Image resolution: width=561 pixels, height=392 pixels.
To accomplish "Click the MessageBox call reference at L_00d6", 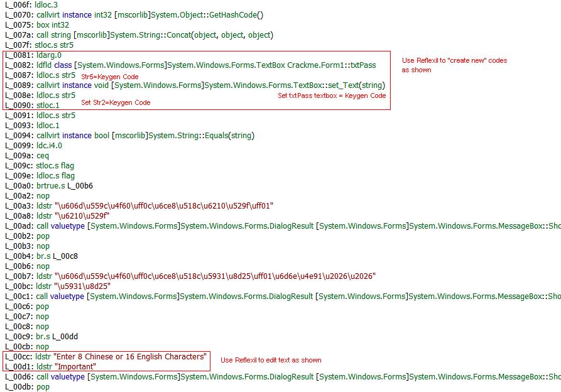I will click(484, 377).
